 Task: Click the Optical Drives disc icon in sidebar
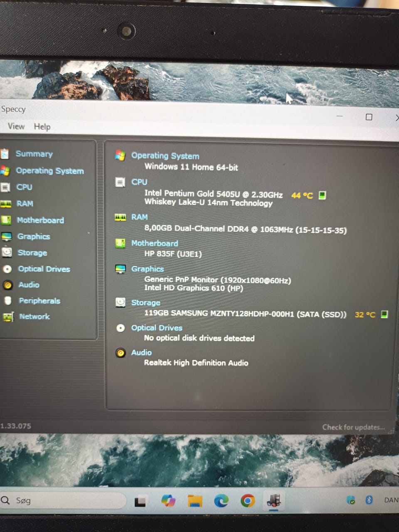7,269
